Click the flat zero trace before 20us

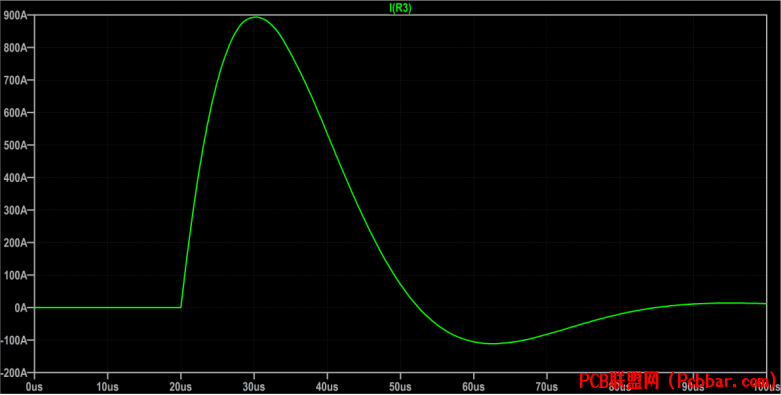pos(108,307)
